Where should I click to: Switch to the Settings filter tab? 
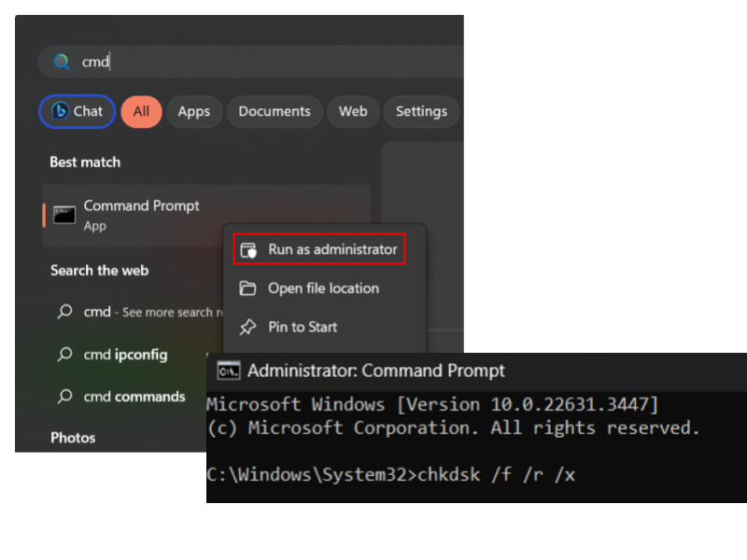click(422, 111)
